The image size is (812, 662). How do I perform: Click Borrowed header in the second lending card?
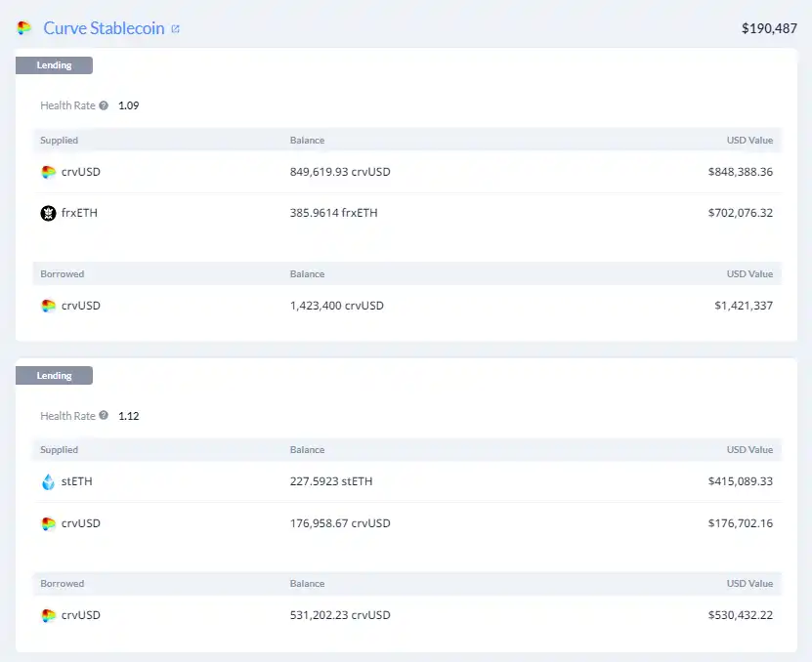pos(63,583)
